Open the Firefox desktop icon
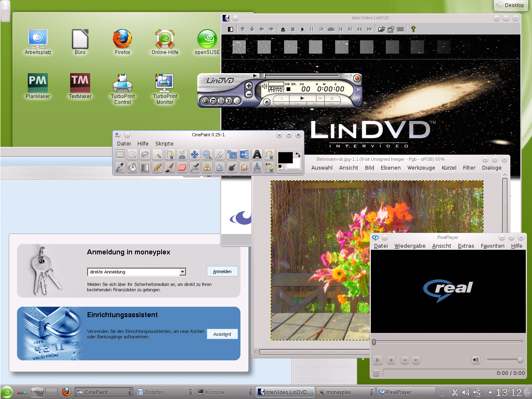This screenshot has width=532, height=399. click(x=123, y=42)
